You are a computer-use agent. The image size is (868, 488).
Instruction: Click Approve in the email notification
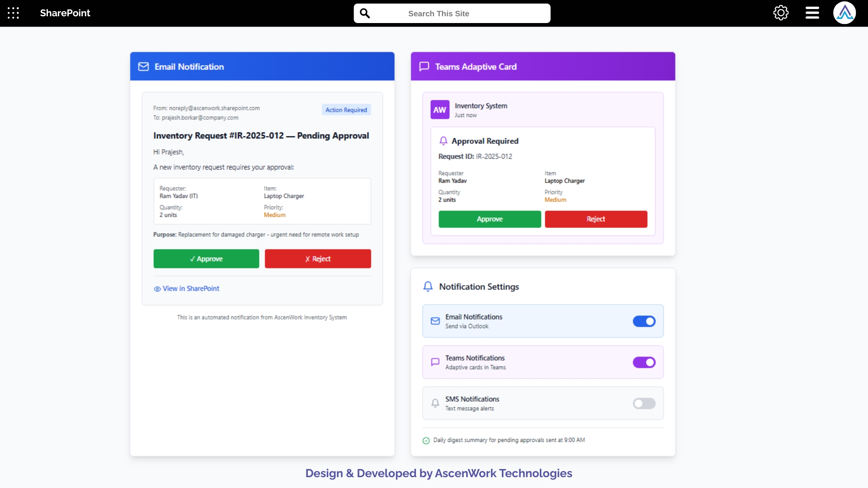(206, 258)
